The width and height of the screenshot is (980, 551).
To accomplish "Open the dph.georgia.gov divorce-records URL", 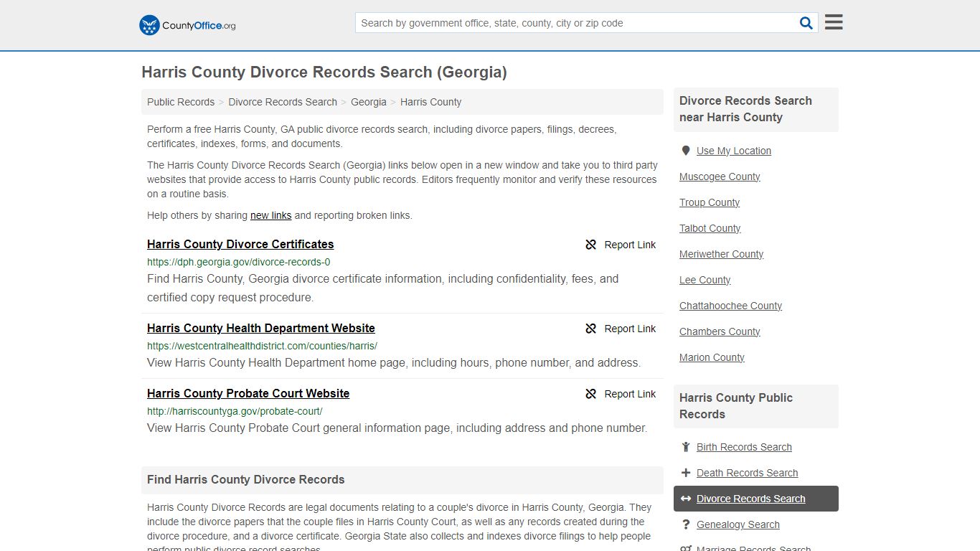I will (x=239, y=262).
